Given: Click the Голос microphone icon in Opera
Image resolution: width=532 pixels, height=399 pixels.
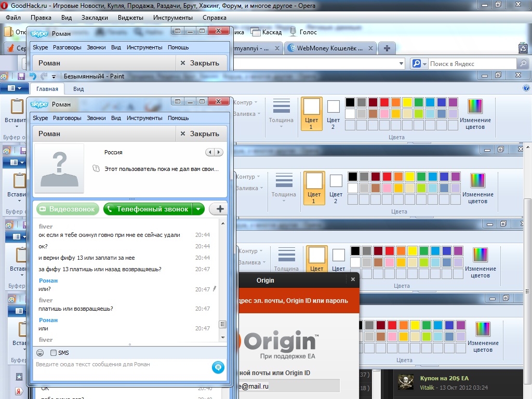Looking at the screenshot, I should 293,32.
